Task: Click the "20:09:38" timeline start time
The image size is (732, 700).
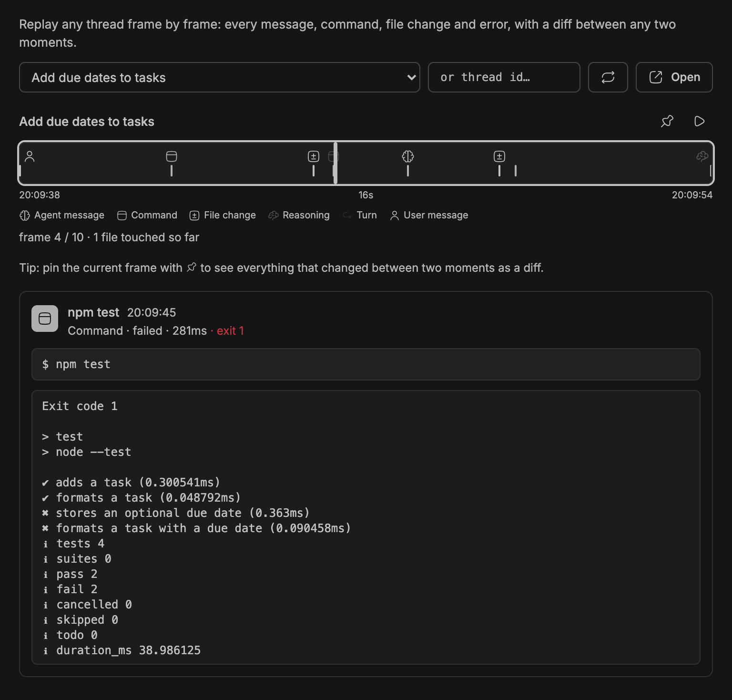Action: 40,195
